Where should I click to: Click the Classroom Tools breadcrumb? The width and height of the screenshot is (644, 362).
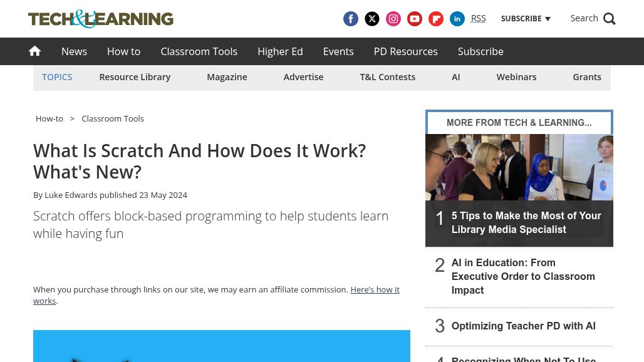[x=113, y=118]
